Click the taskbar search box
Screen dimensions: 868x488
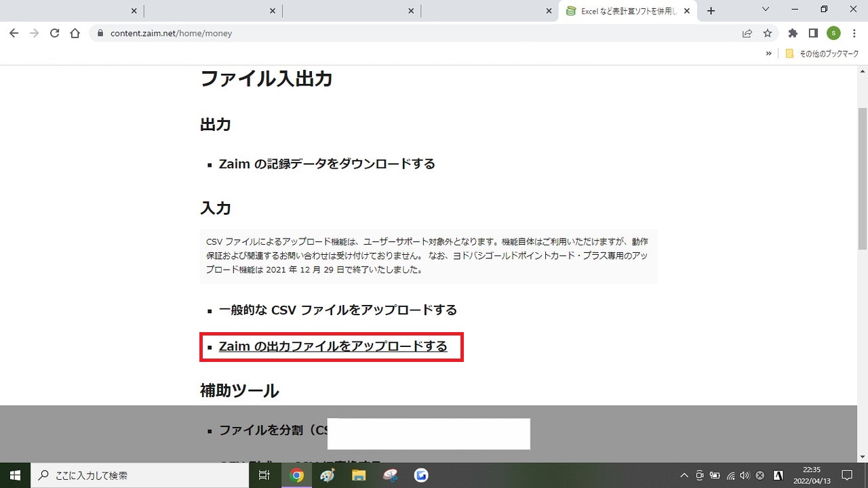coord(140,475)
